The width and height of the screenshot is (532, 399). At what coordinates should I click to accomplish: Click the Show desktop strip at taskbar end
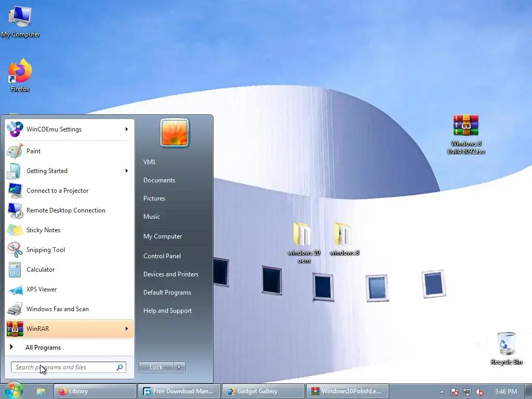tap(528, 392)
